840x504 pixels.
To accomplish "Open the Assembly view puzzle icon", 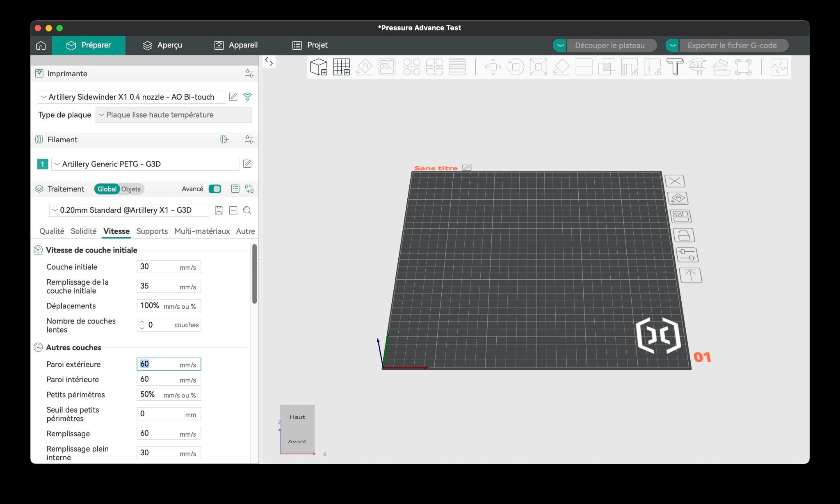I will (x=778, y=67).
